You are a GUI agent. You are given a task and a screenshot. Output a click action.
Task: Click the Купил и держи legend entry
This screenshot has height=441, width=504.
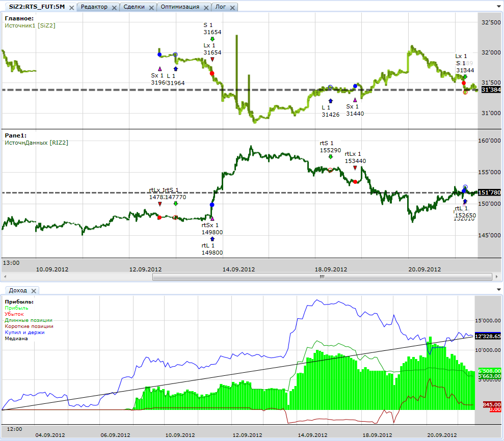tap(25, 333)
